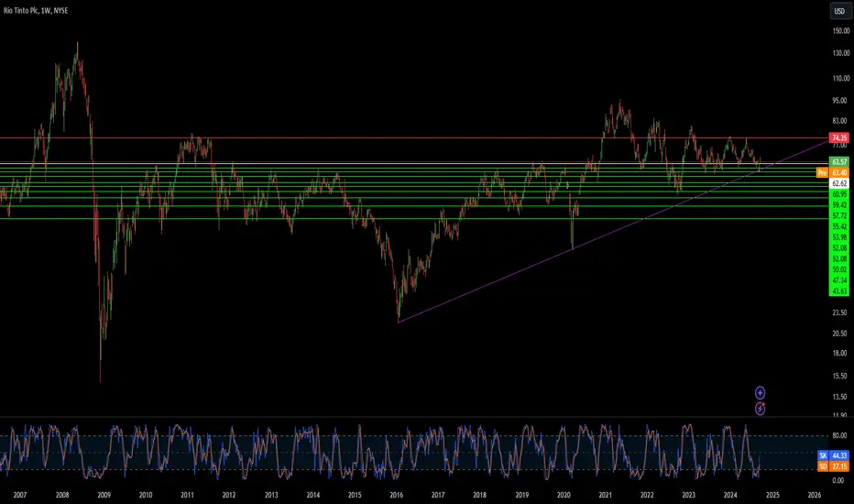Select the 47.34 green price label
The height and width of the screenshot is (504, 854).
[x=838, y=280]
